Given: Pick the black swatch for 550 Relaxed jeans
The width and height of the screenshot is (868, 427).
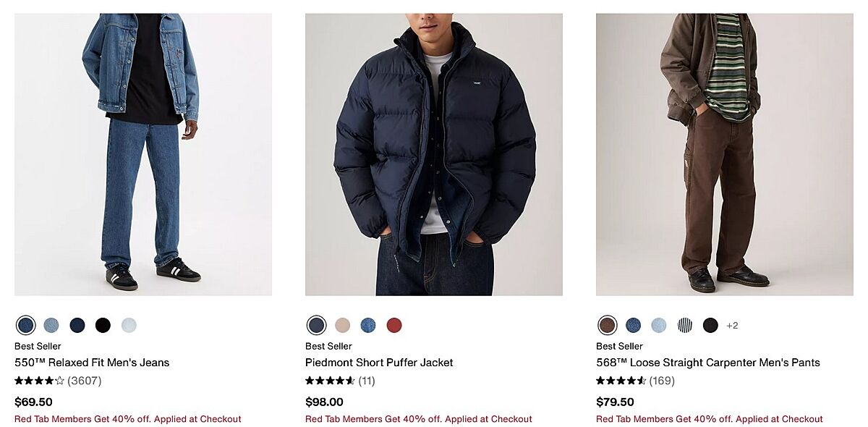Looking at the screenshot, I should [x=103, y=325].
